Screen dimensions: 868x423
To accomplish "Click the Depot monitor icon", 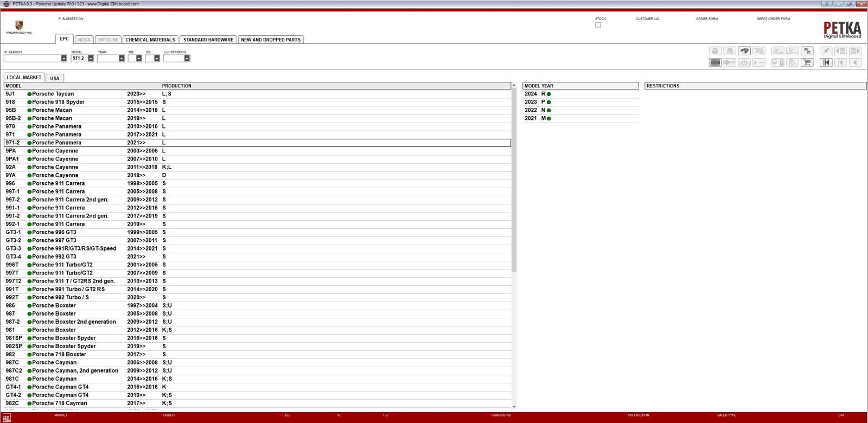I will [x=793, y=51].
